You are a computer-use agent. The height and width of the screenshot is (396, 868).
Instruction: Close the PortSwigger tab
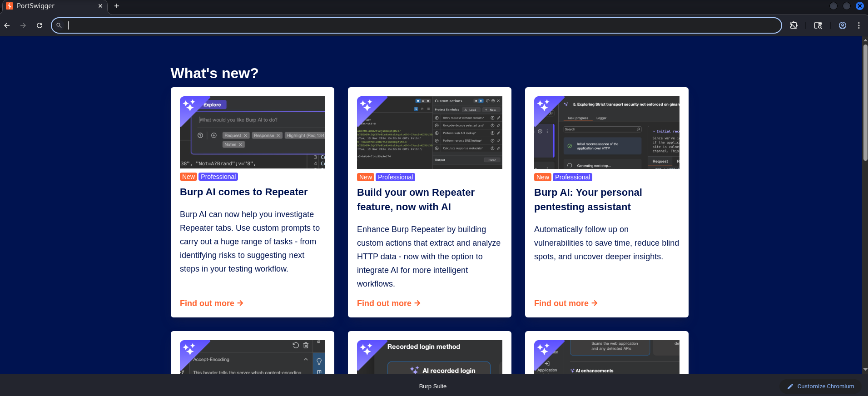pyautogui.click(x=100, y=6)
